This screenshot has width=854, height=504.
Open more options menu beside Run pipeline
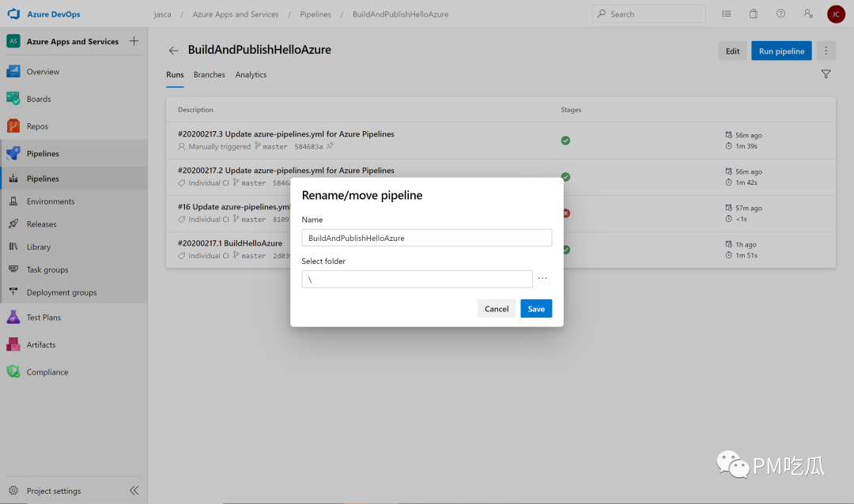point(826,51)
